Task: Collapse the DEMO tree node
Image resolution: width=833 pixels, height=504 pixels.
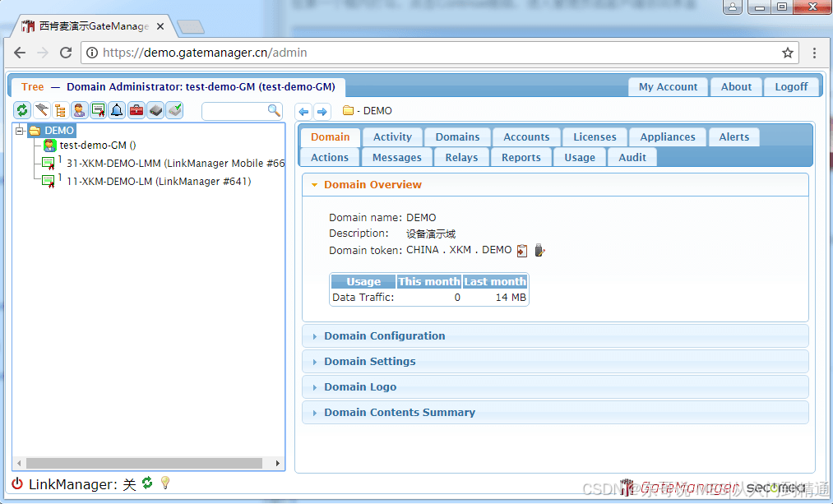Action: click(20, 131)
